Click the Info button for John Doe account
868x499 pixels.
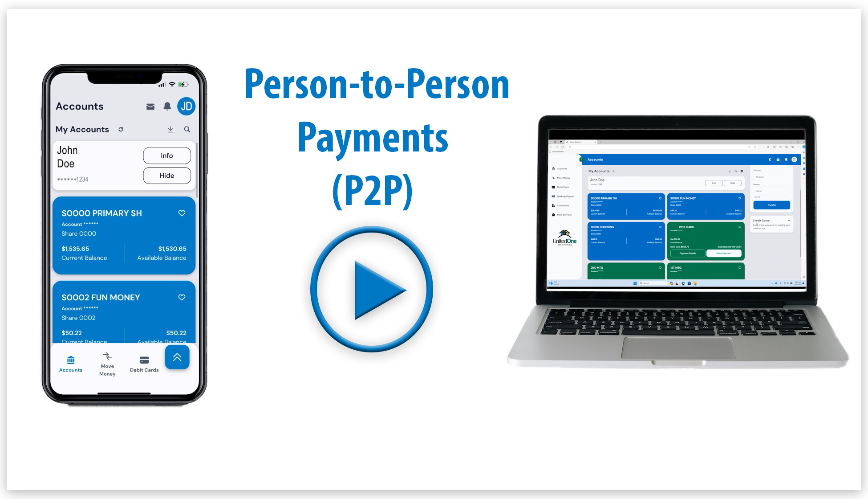point(167,156)
